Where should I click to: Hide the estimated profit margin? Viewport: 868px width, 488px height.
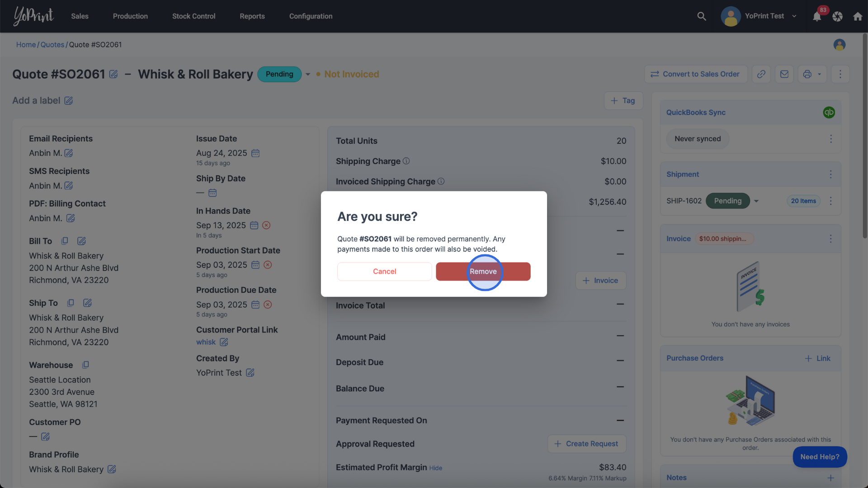[x=435, y=468]
